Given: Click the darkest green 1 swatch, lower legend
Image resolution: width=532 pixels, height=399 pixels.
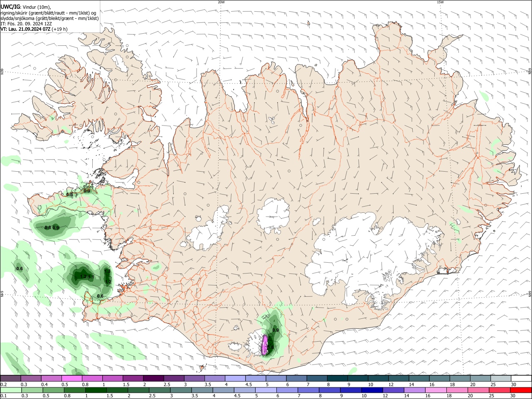Looking at the screenshot, I should click(96, 390).
